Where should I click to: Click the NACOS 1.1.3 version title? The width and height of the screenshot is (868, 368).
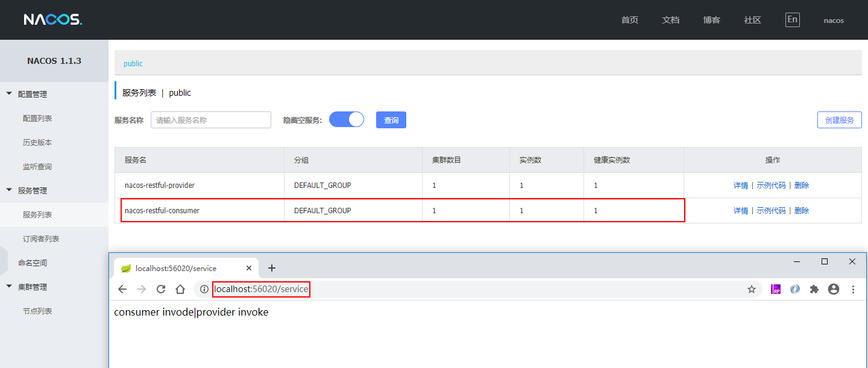point(54,61)
